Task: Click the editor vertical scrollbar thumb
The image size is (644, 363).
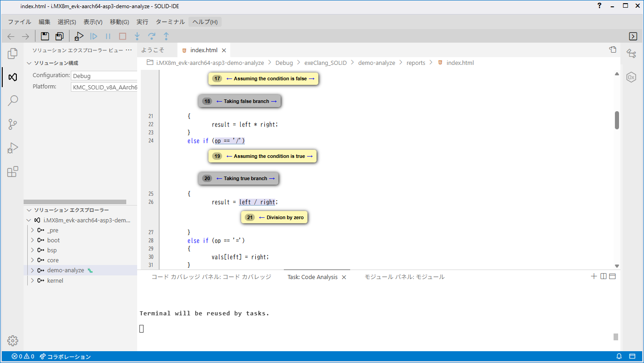Action: (x=617, y=120)
